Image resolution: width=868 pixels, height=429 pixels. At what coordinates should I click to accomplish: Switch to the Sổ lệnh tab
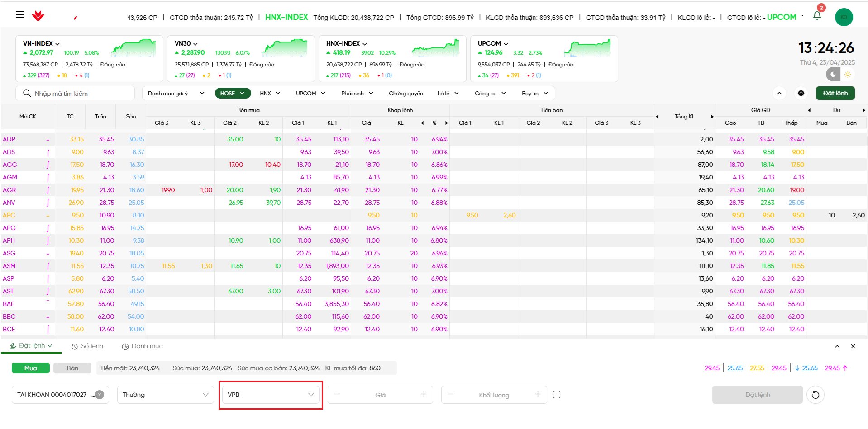(87, 346)
